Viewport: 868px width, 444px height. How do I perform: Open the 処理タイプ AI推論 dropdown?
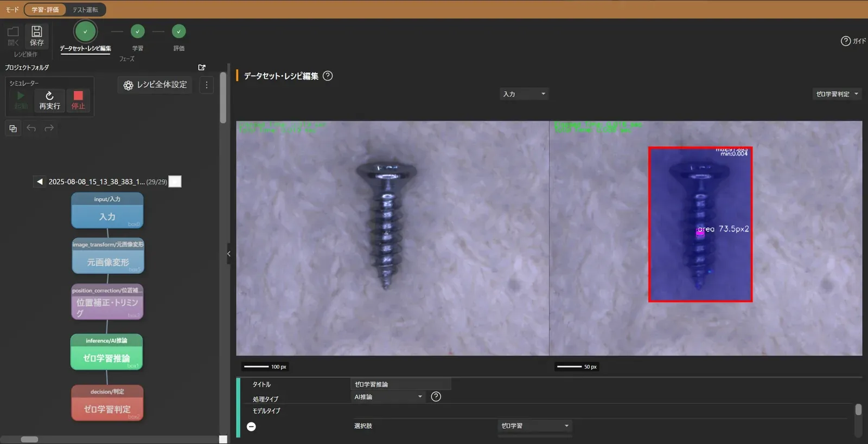388,397
